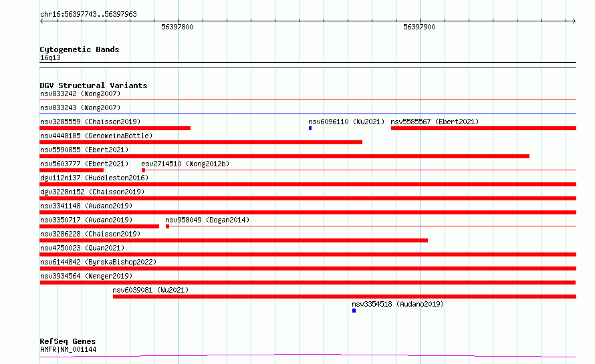The height and width of the screenshot is (364, 595).
Task: Click the nsv833242 (Wong2007) variant label
Action: pyautogui.click(x=80, y=94)
